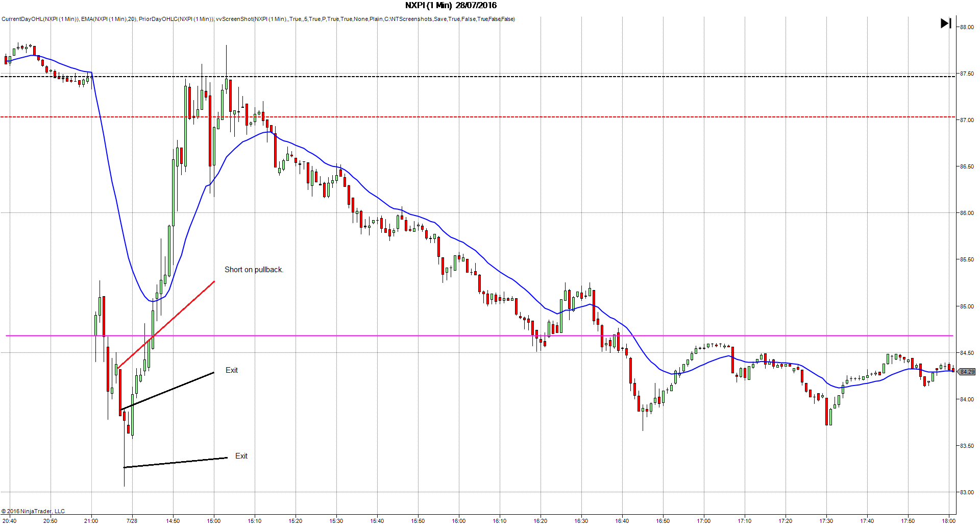The height and width of the screenshot is (528, 980).
Task: Click the 86.00 price axis label
Action: (x=967, y=213)
